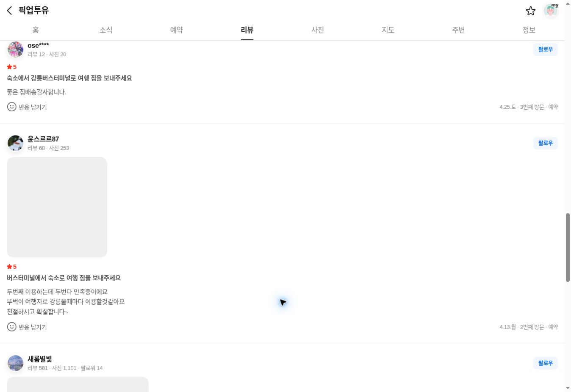Click review text 두번째 이용하는데 두번다 만족중이에요
Screen dimensions: 571x392
(x=57, y=292)
